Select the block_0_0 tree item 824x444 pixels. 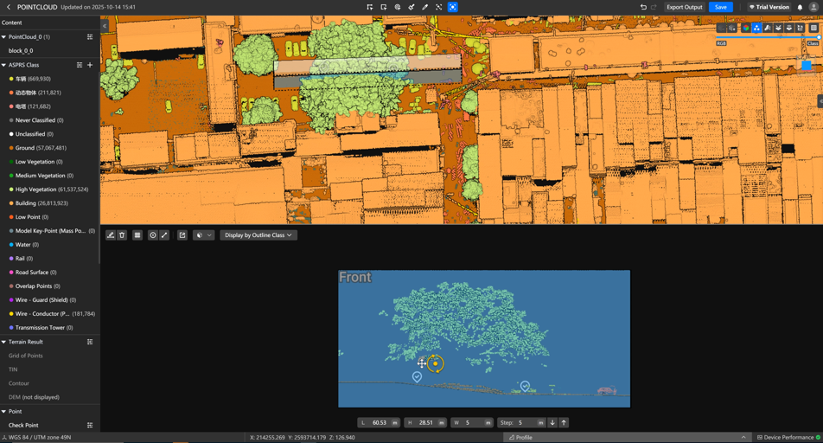pyautogui.click(x=21, y=50)
